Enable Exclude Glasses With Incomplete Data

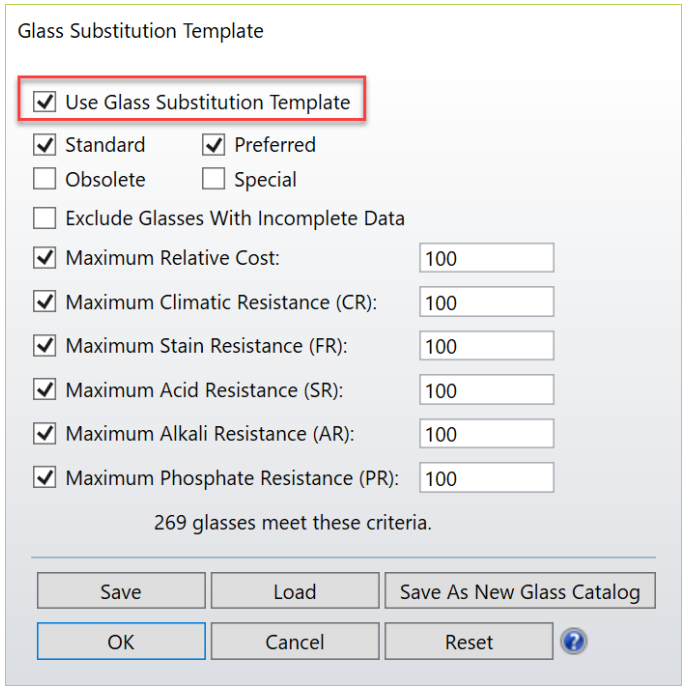[x=45, y=218]
